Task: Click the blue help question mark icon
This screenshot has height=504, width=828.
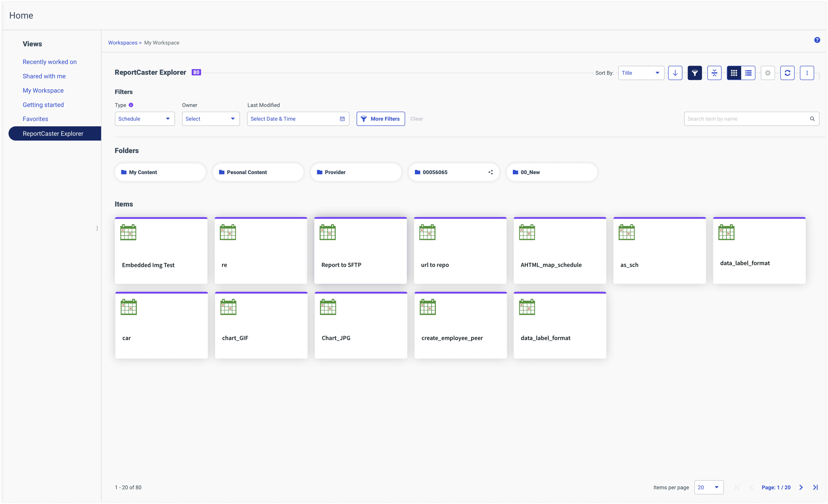Action: (x=817, y=40)
